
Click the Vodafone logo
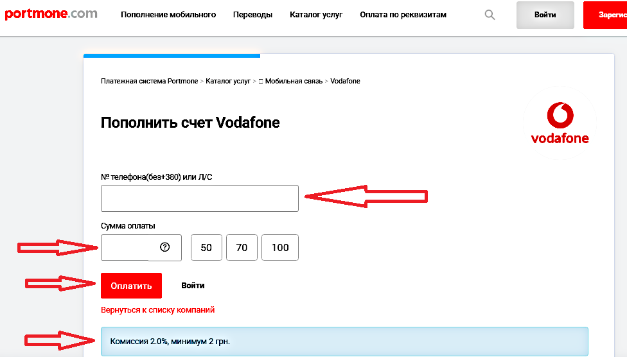coord(560,123)
